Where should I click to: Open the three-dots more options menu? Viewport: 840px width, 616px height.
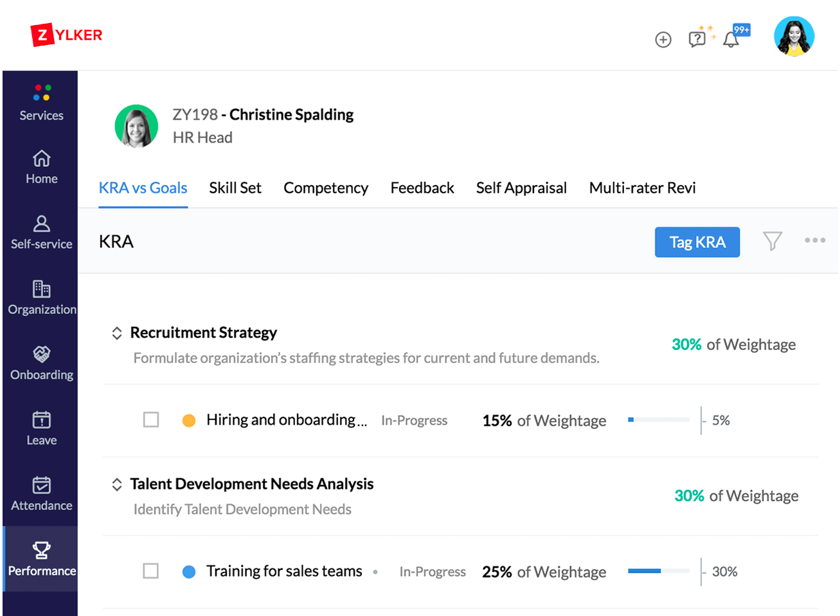[815, 240]
